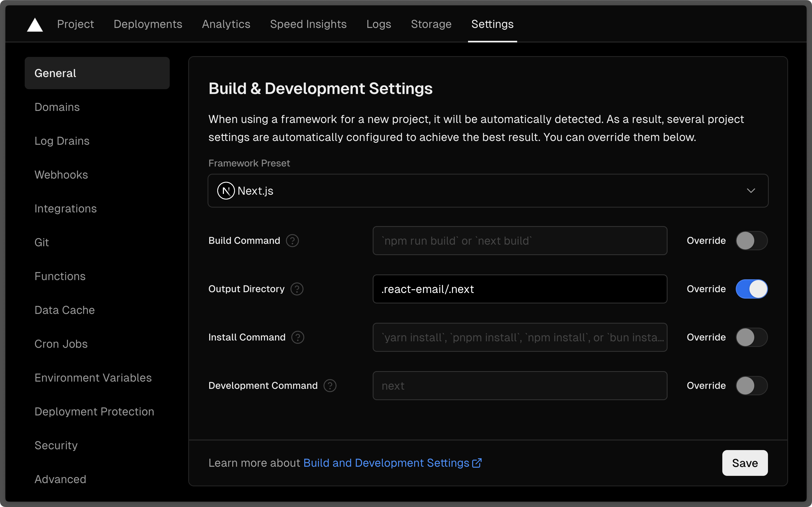Screen dimensions: 812x507
Task: Click the Output Directory input field
Action: tap(519, 289)
